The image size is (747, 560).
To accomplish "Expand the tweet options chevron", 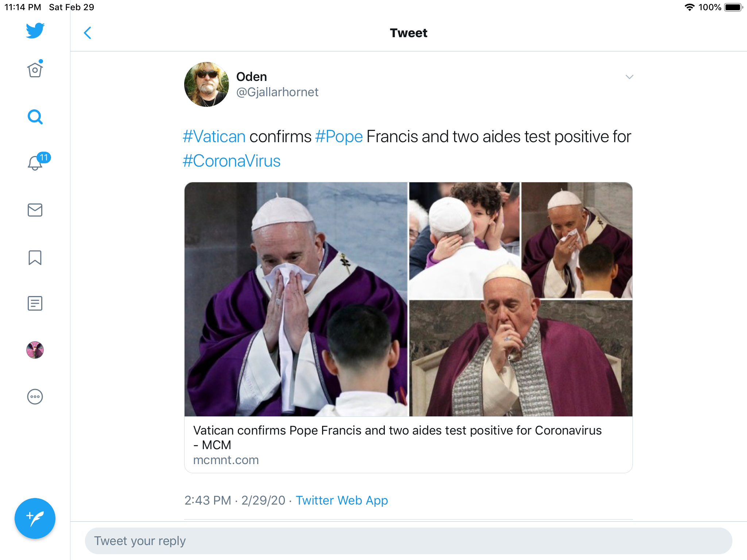I will pyautogui.click(x=629, y=77).
